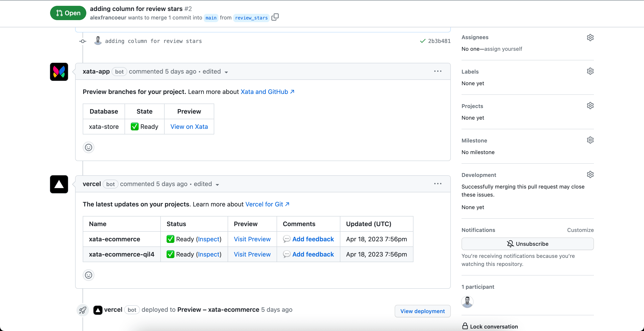The height and width of the screenshot is (331, 644).
Task: Click the Unsubscribe notifications button
Action: pos(528,244)
